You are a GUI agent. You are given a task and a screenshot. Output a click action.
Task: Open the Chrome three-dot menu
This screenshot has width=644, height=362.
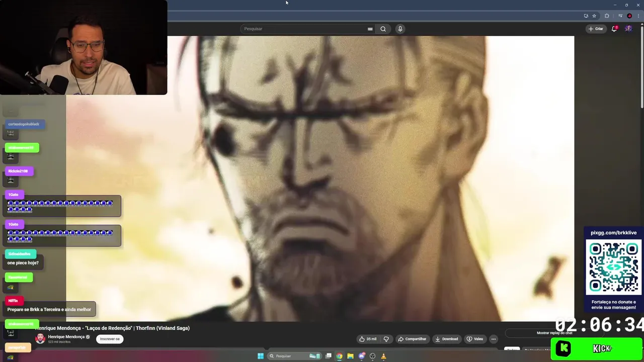tap(638, 16)
